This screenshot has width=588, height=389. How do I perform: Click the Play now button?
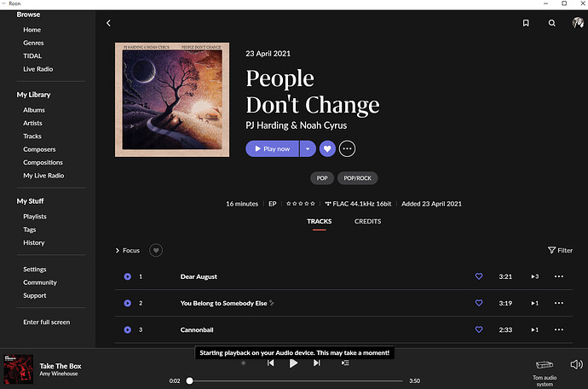(x=272, y=148)
